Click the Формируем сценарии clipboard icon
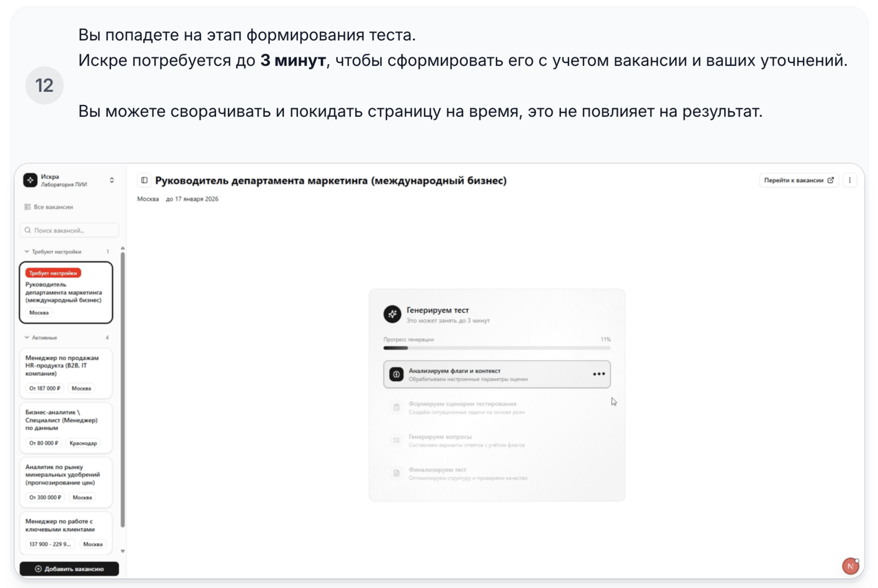 pyautogui.click(x=396, y=407)
